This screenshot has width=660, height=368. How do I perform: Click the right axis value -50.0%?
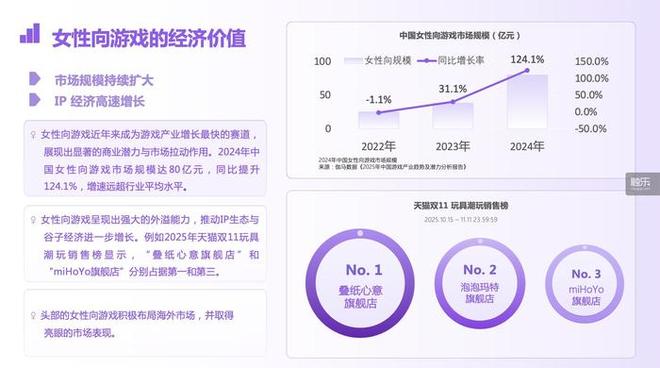591,128
